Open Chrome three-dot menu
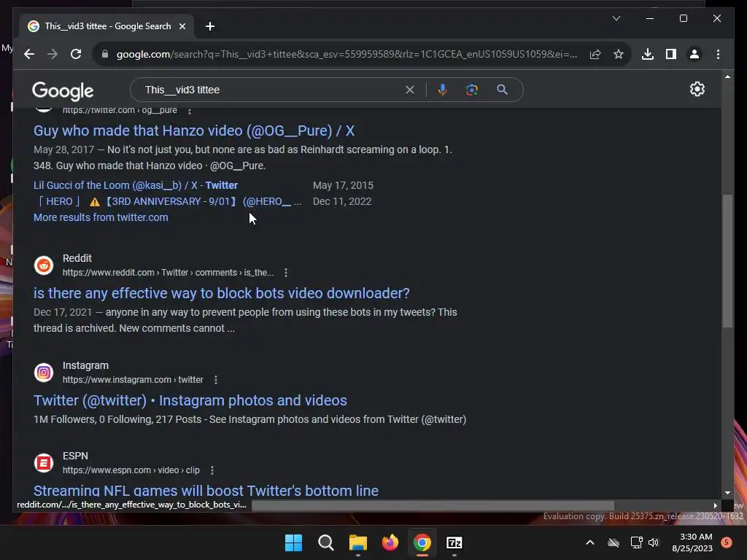The height and width of the screenshot is (560, 747). click(718, 54)
